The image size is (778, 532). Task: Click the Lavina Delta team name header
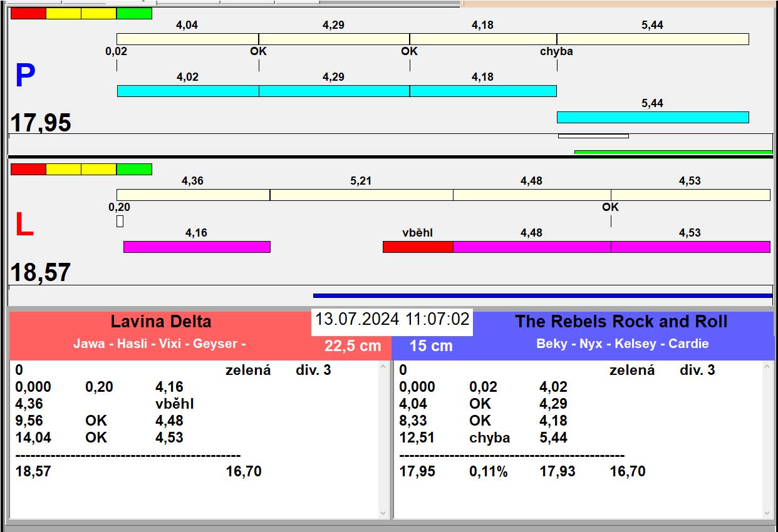tap(161, 322)
